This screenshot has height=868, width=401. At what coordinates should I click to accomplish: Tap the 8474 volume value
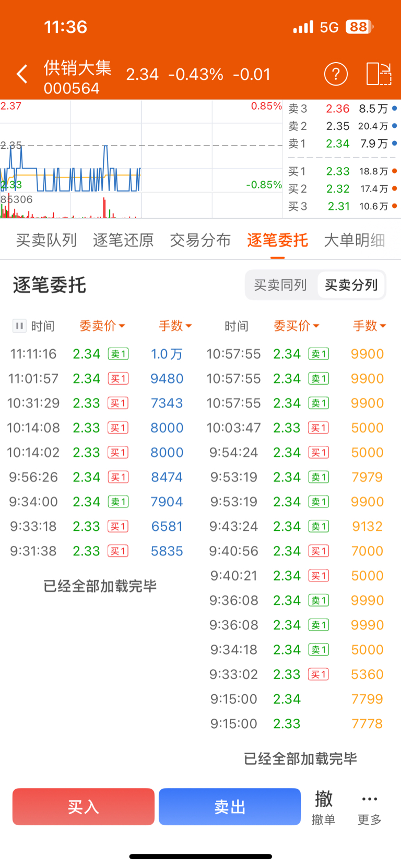[x=167, y=477]
